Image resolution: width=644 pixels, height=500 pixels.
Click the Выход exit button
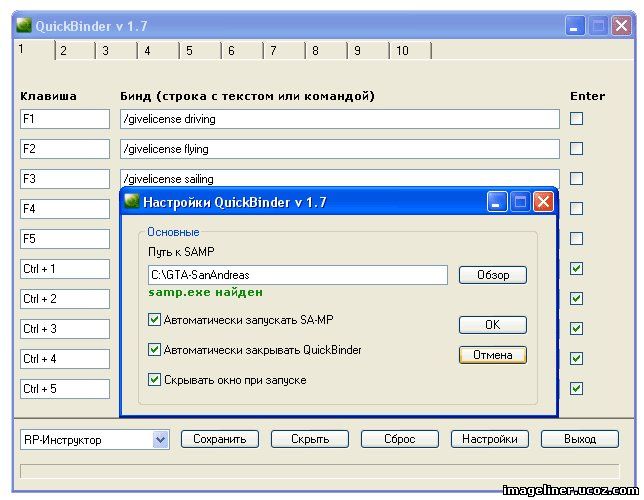[580, 439]
